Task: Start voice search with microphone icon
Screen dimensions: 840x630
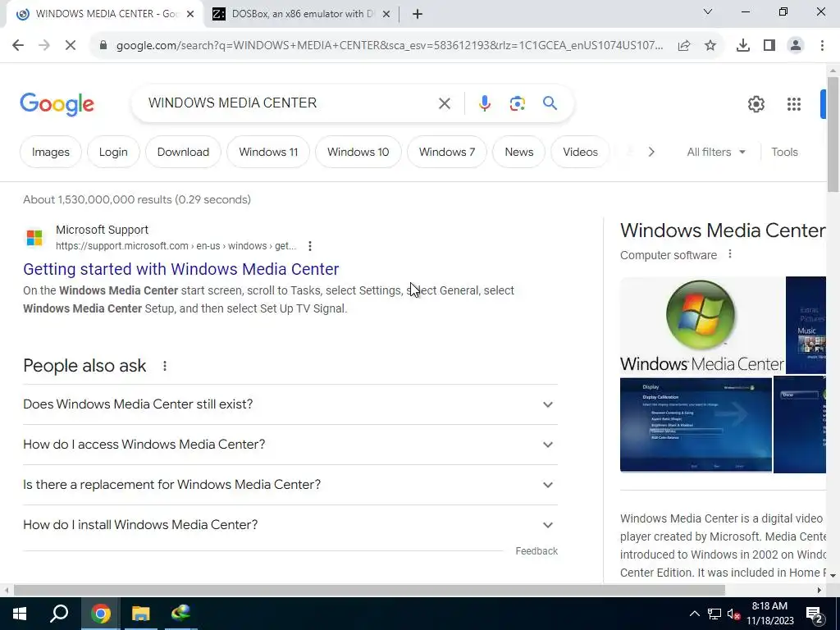Action: pos(484,103)
